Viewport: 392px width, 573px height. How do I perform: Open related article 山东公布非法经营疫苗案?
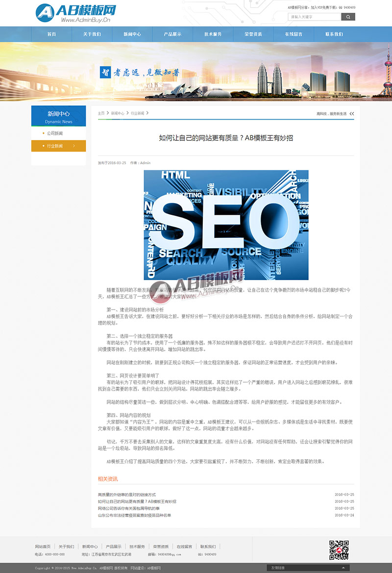pos(134,515)
